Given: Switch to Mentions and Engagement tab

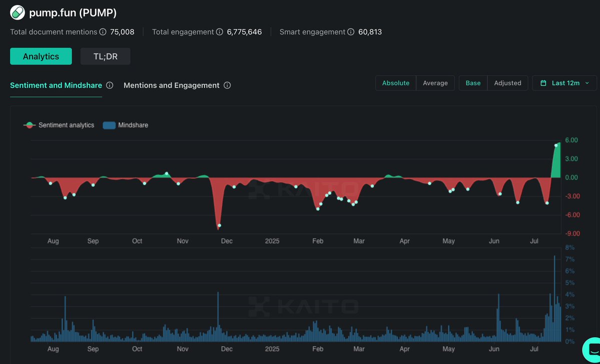Looking at the screenshot, I should (172, 85).
